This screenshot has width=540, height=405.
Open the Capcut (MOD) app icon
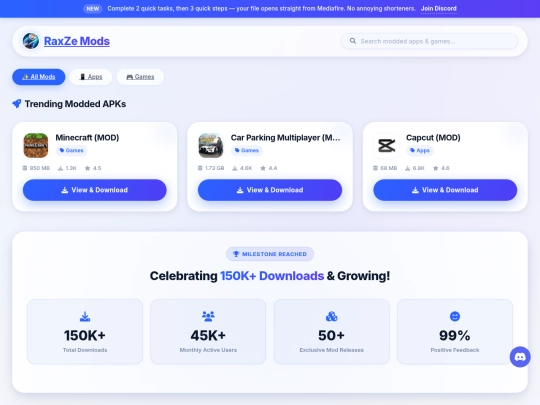point(386,145)
